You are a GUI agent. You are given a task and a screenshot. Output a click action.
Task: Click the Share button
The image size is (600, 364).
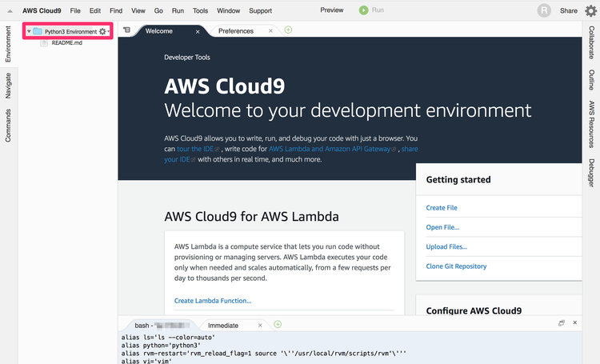(569, 10)
